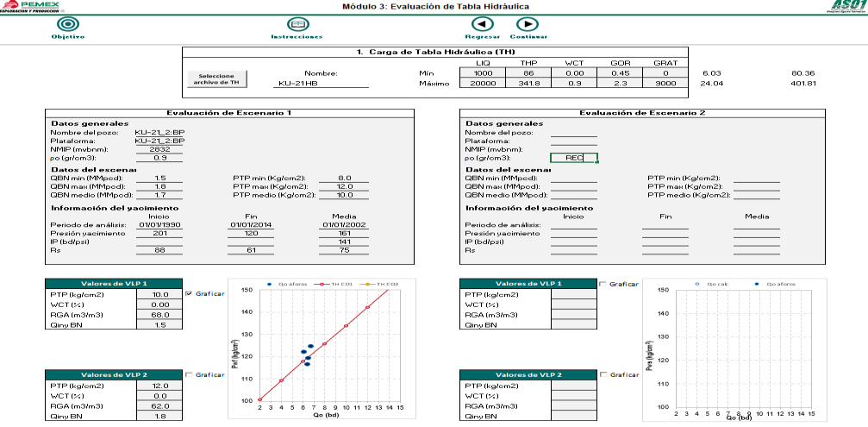Select PTP min field in Escenario 2

[756, 179]
